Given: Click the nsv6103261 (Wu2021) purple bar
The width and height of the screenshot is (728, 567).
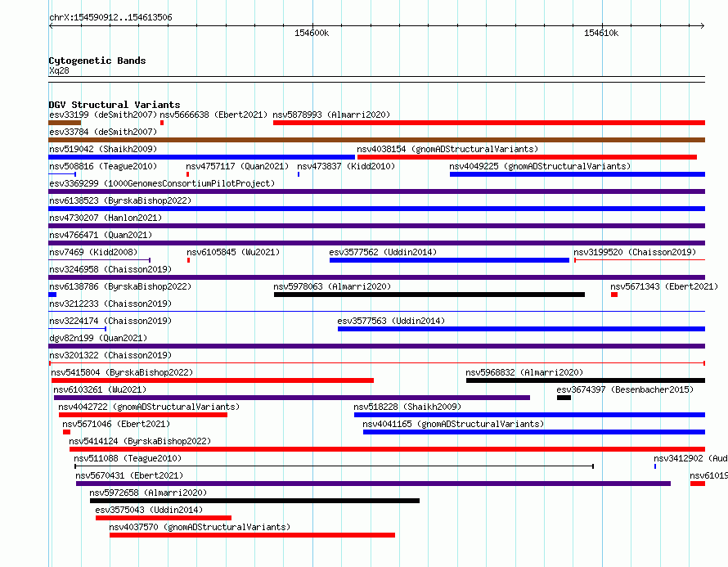Looking at the screenshot, I should click(292, 398).
